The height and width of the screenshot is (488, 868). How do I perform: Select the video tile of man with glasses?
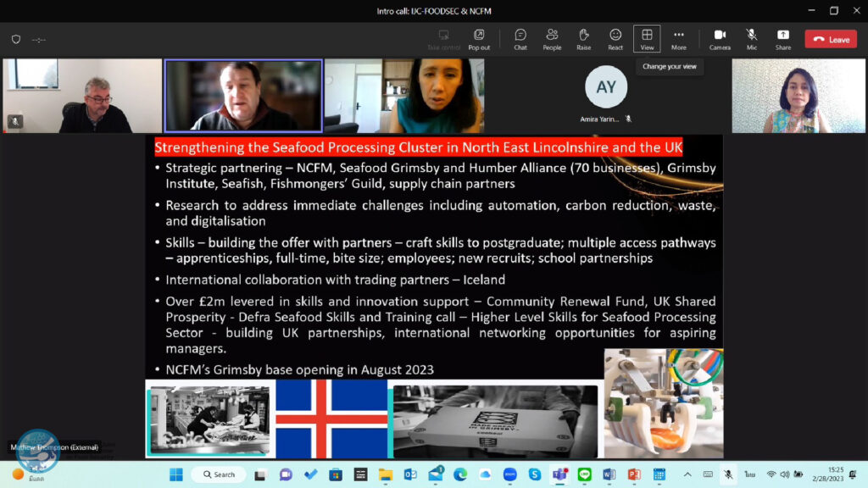tap(82, 96)
